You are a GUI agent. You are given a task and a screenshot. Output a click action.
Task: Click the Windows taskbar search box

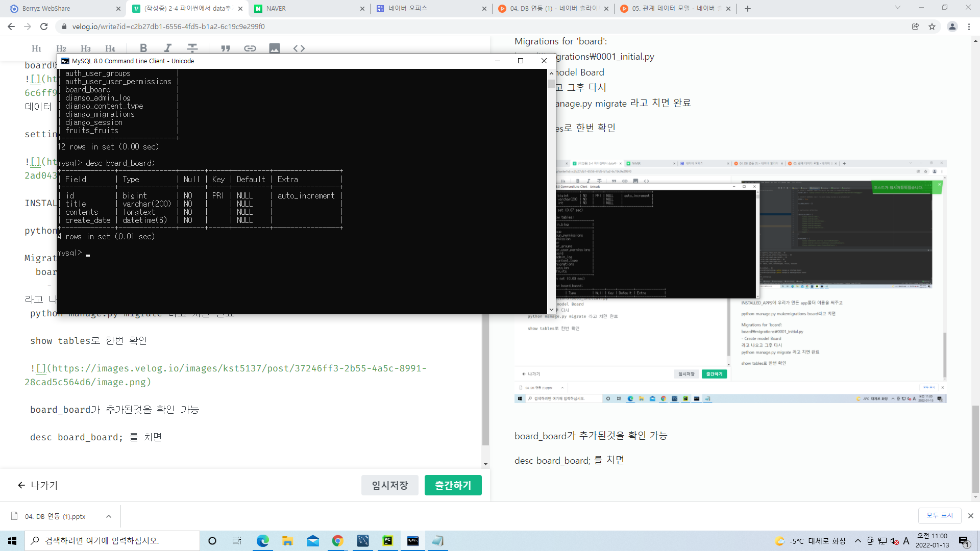112,541
